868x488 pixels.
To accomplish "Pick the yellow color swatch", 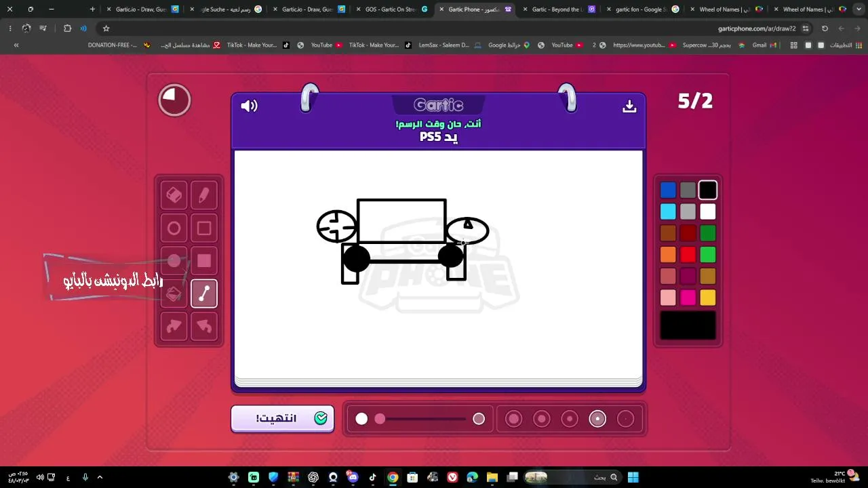I will (x=708, y=298).
